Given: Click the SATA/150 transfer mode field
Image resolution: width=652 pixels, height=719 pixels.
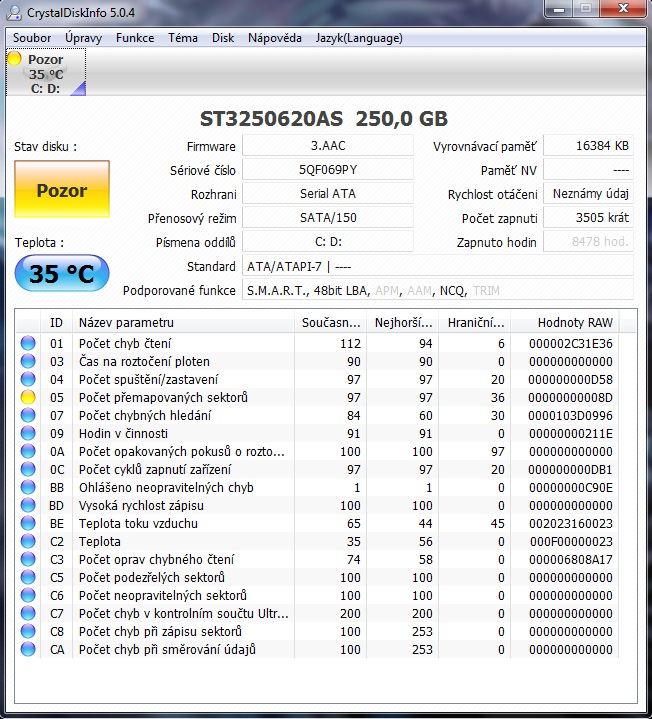Looking at the screenshot, I should [328, 217].
